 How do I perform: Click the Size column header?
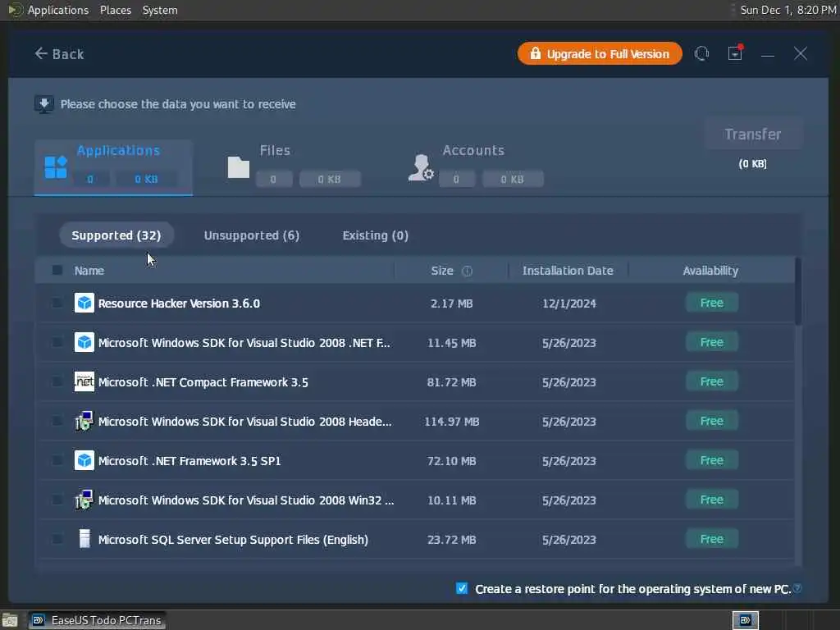pos(442,271)
